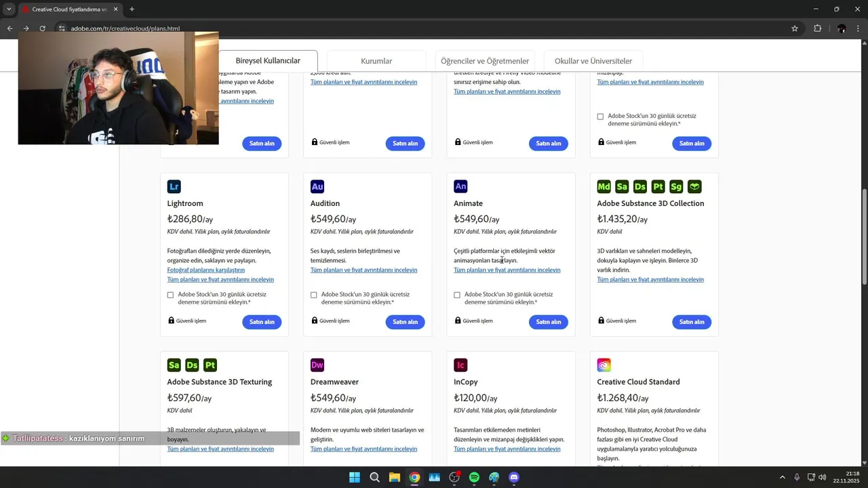Open File Explorer from the taskbar
868x488 pixels.
[395, 477]
